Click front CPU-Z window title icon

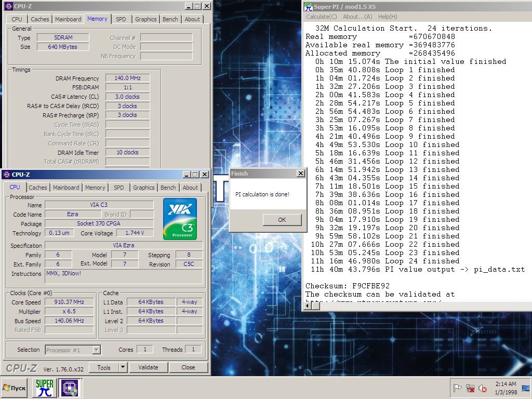tap(6, 175)
